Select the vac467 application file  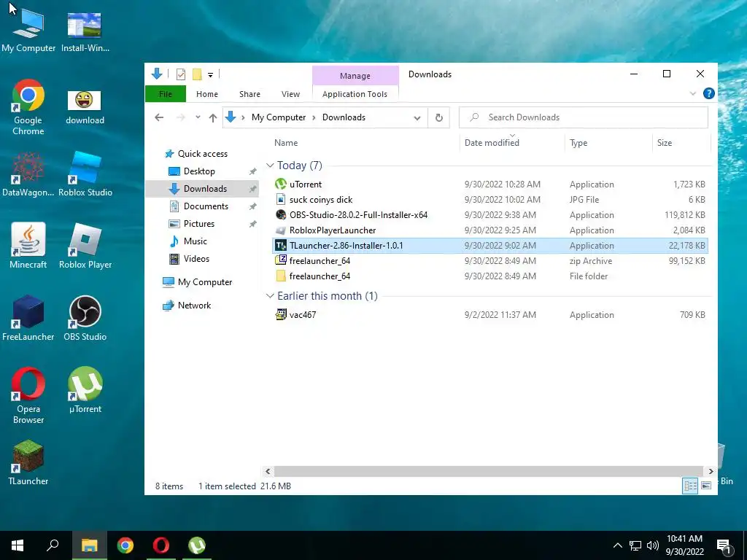(x=490, y=315)
